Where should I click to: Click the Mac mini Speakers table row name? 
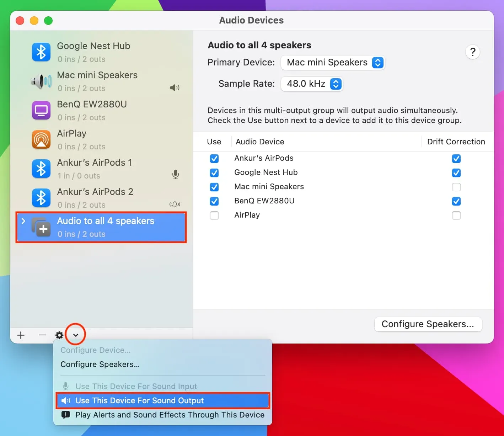269,187
